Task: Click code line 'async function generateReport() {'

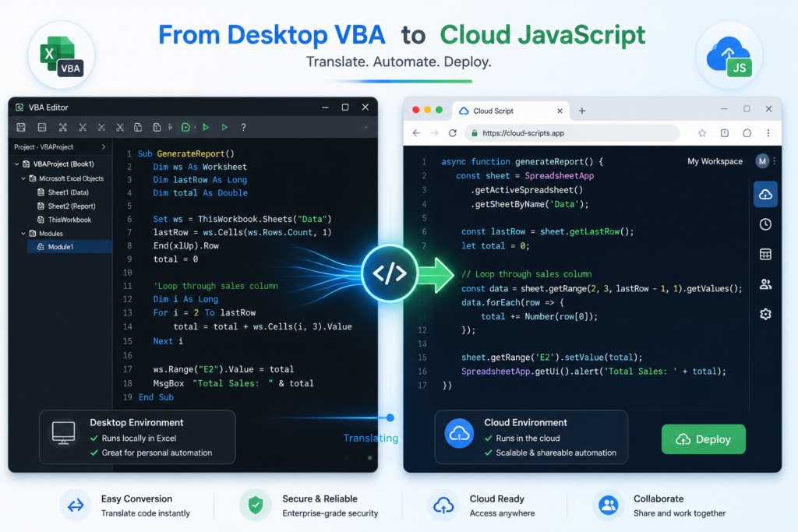Action: pyautogui.click(x=522, y=162)
